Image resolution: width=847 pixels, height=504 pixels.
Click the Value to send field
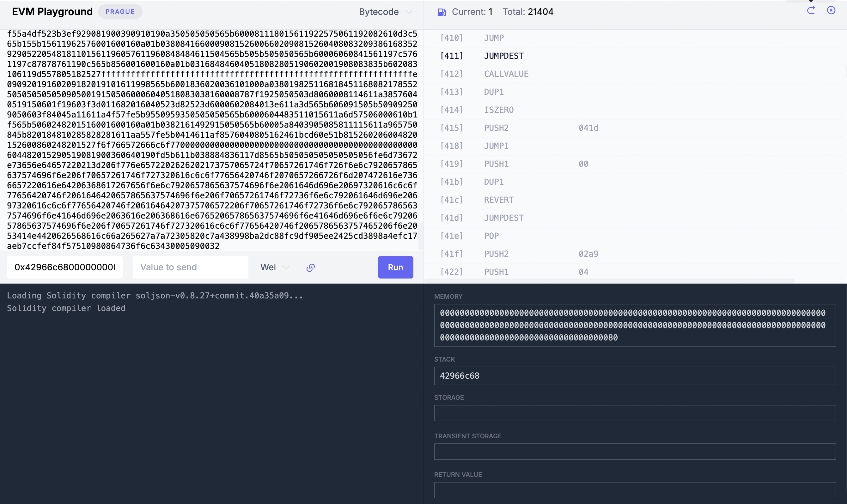(190, 267)
